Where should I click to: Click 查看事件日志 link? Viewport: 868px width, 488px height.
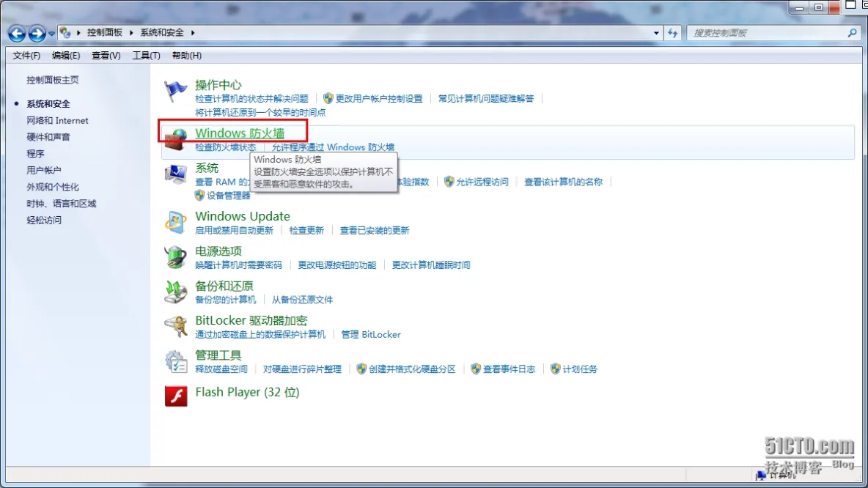(x=510, y=369)
